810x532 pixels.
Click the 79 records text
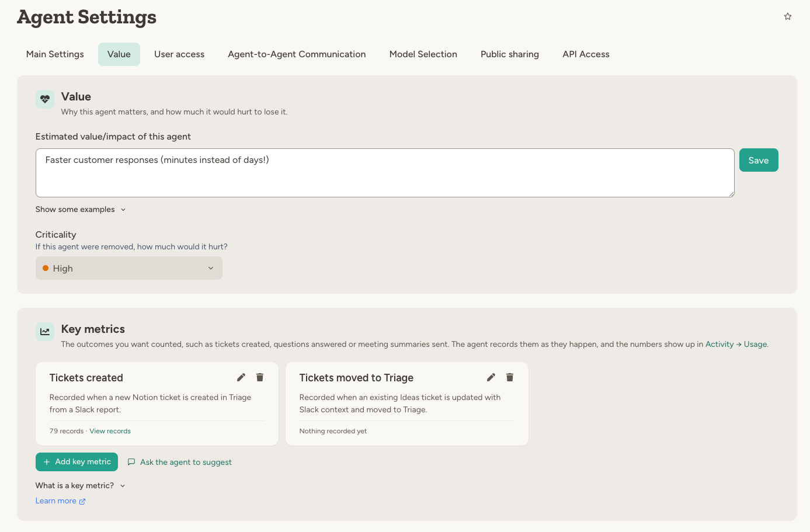click(x=67, y=431)
